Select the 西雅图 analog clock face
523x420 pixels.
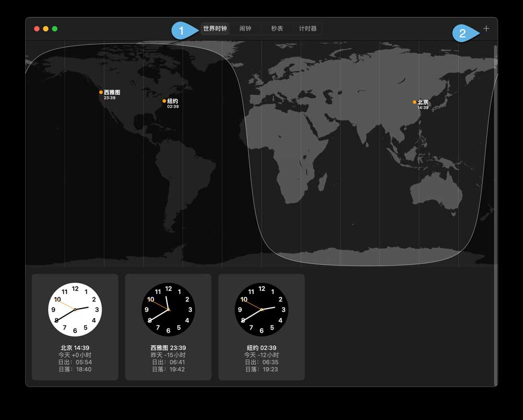click(168, 310)
